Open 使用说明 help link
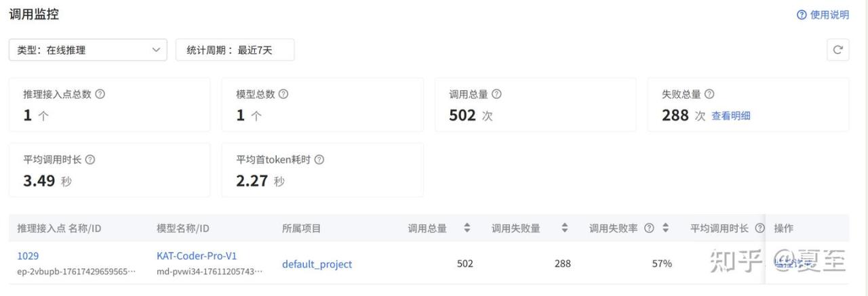This screenshot has width=868, height=296. (823, 15)
